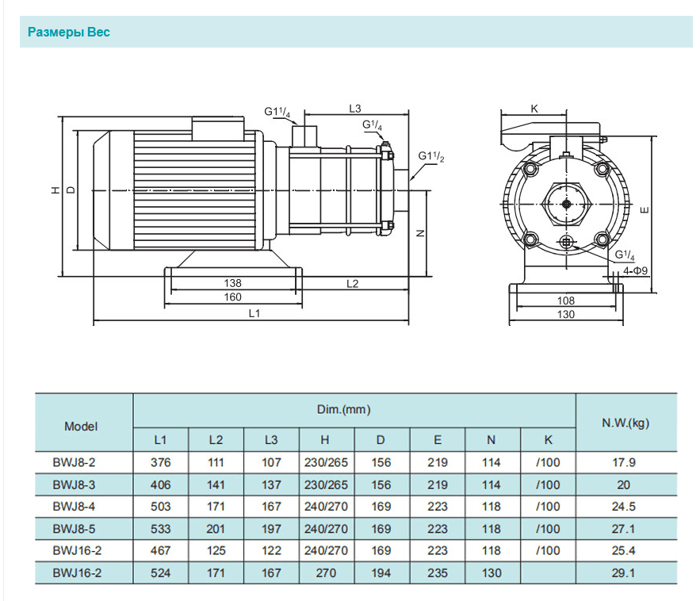
Task: Click the BWJ8-2 model row label
Action: pyautogui.click(x=74, y=462)
